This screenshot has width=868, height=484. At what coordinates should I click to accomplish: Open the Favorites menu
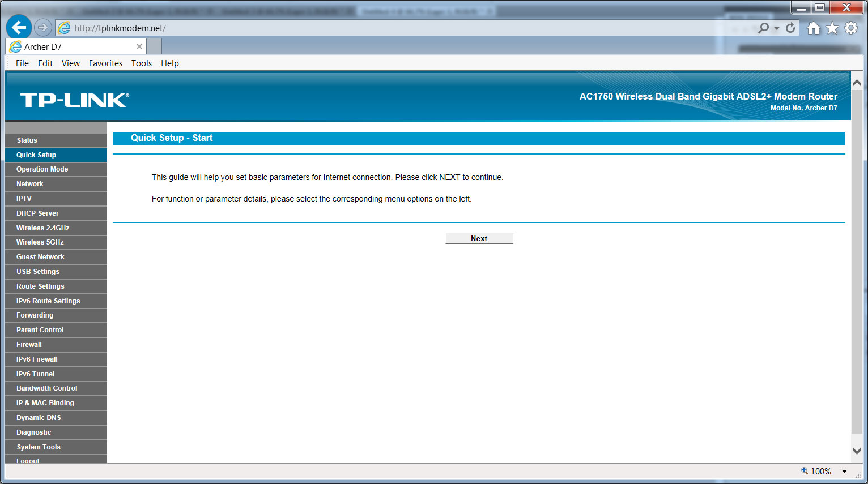[x=105, y=63]
